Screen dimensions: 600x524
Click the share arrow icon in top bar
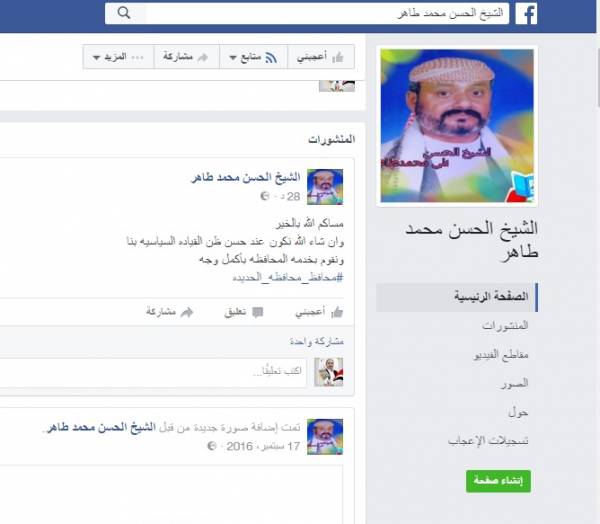point(202,57)
